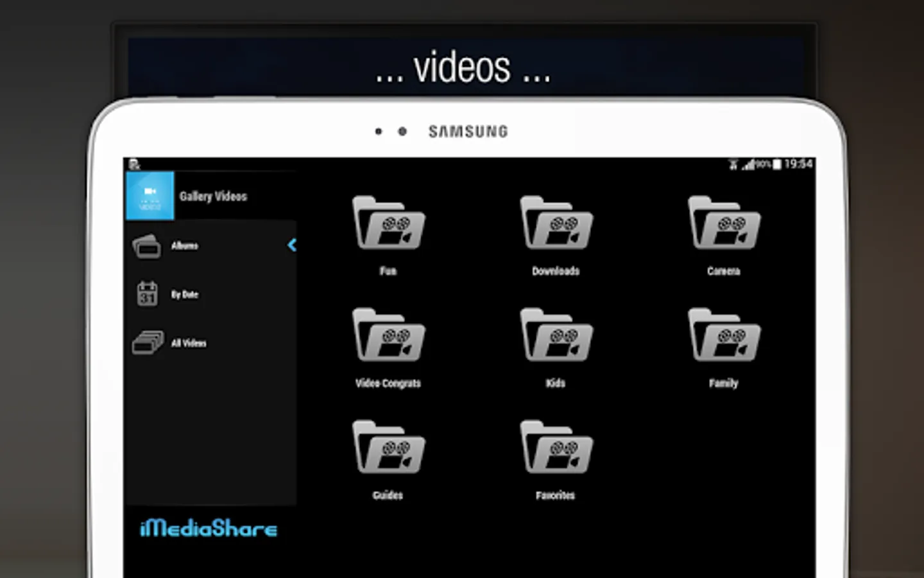
Task: Click the Favorites folder label
Action: [556, 495]
